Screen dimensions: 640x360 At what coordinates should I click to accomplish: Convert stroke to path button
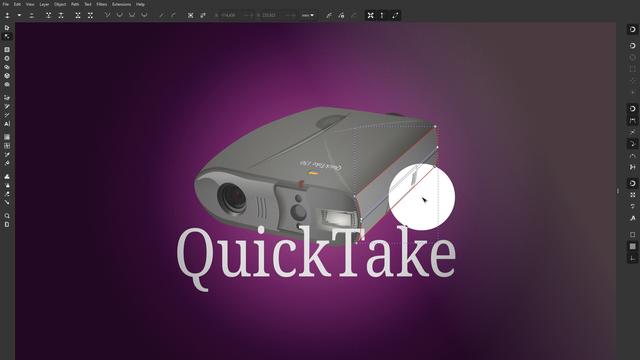203,15
